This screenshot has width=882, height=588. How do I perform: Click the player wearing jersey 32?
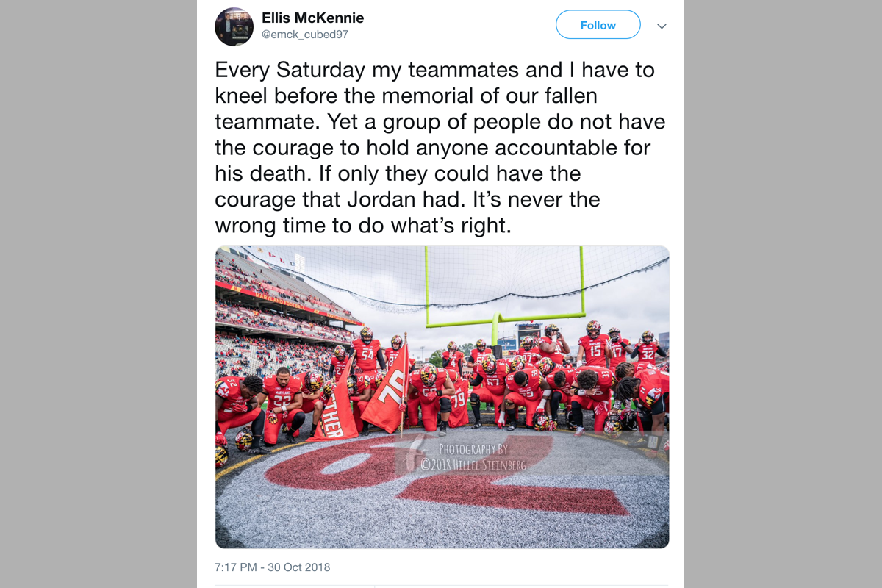click(x=647, y=351)
